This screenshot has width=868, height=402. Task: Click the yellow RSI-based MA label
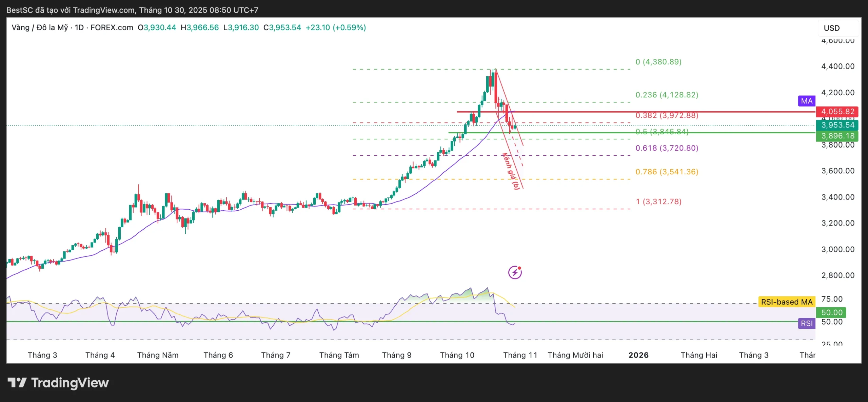pyautogui.click(x=786, y=302)
